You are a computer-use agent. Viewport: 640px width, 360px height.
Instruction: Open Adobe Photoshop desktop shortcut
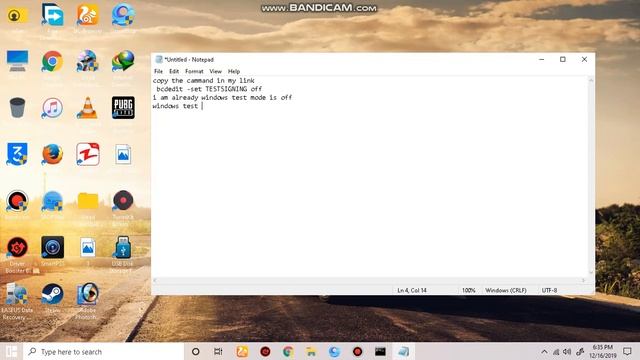(87, 294)
